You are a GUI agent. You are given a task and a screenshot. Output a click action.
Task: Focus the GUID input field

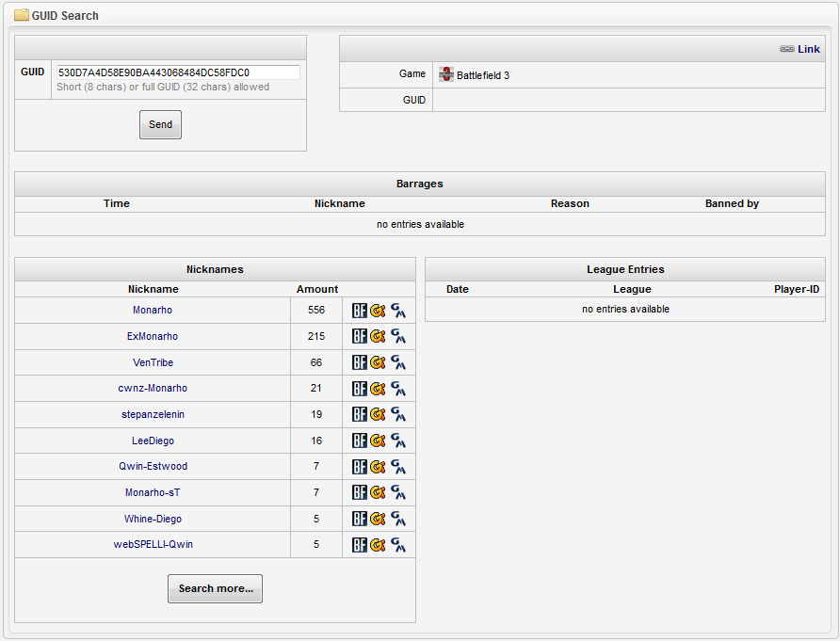tap(178, 72)
